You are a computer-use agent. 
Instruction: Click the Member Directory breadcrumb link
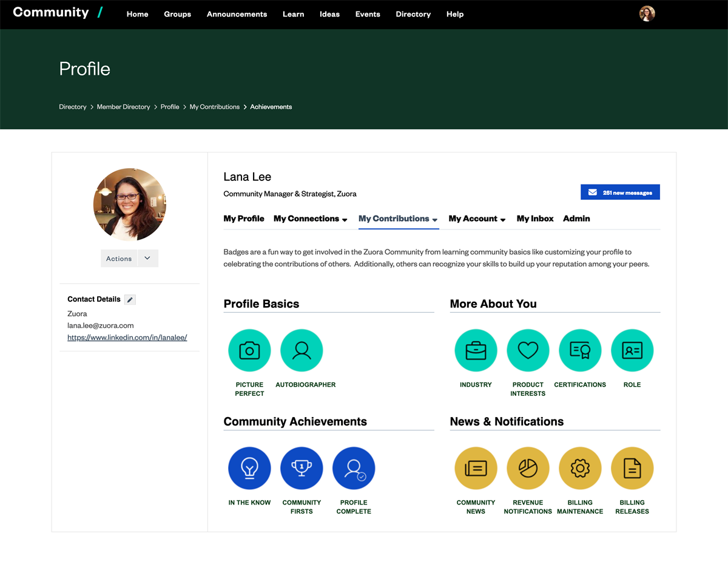click(x=123, y=107)
